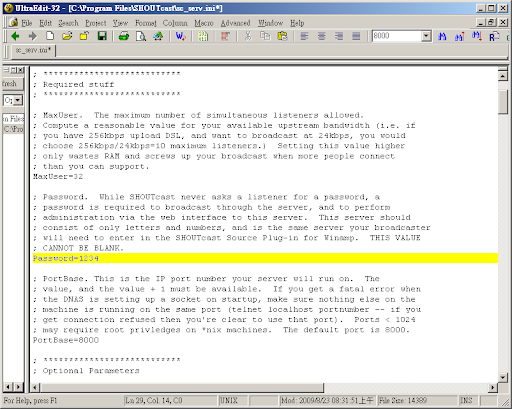Copy selection with the toolbar icon
The width and height of the screenshot is (512, 409).
click(x=265, y=36)
